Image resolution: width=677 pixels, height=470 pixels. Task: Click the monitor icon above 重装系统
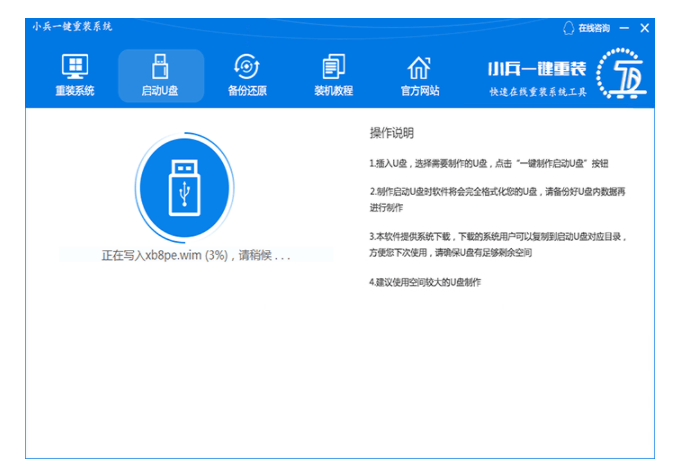(75, 67)
